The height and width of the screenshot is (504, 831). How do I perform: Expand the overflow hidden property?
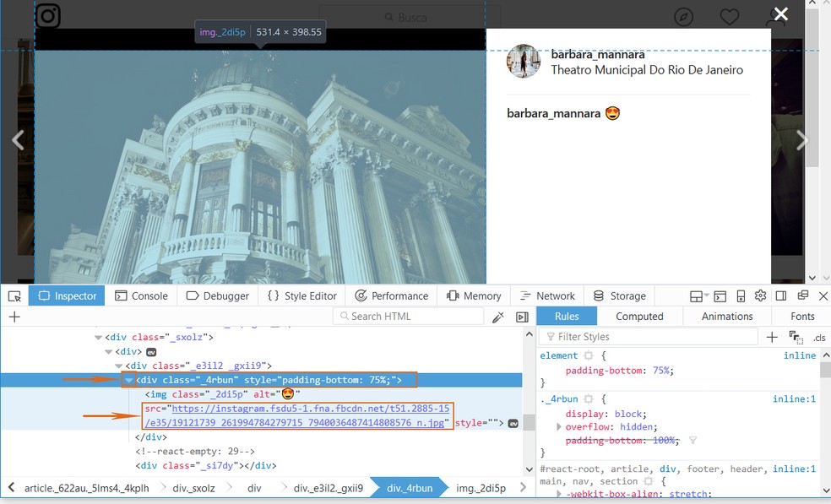coord(558,426)
